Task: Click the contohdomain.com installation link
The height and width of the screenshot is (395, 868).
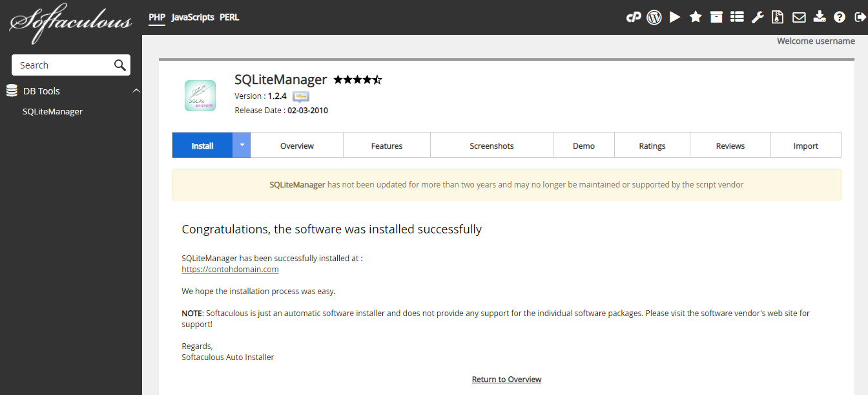Action: pos(230,269)
